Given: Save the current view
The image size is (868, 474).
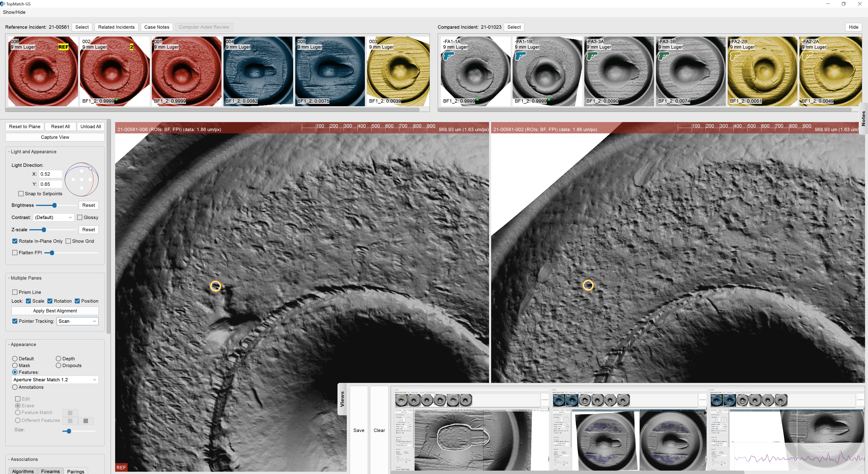Looking at the screenshot, I should click(359, 430).
